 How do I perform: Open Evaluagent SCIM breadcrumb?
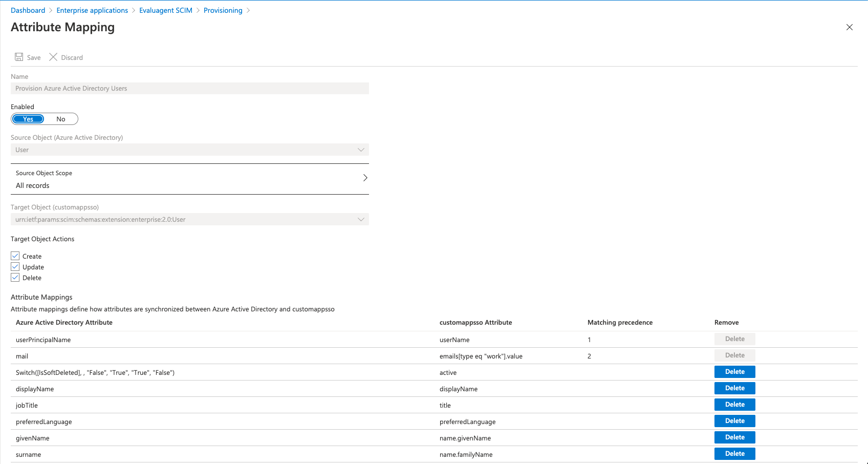[166, 10]
